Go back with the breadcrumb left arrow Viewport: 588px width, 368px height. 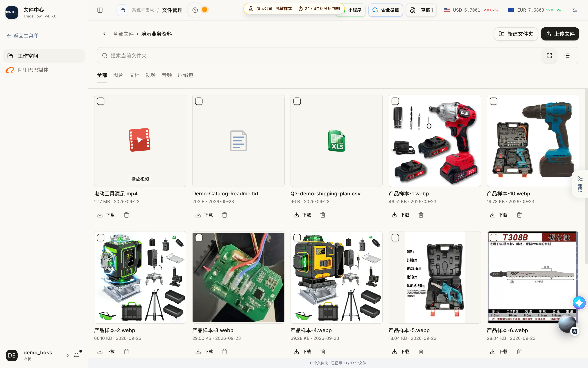click(105, 34)
